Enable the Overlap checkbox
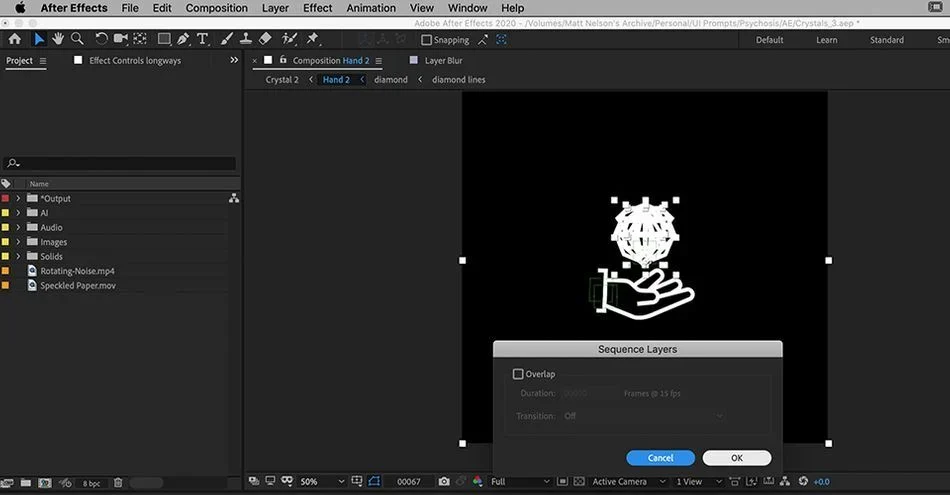Viewport: 950px width, 495px height. 518,374
